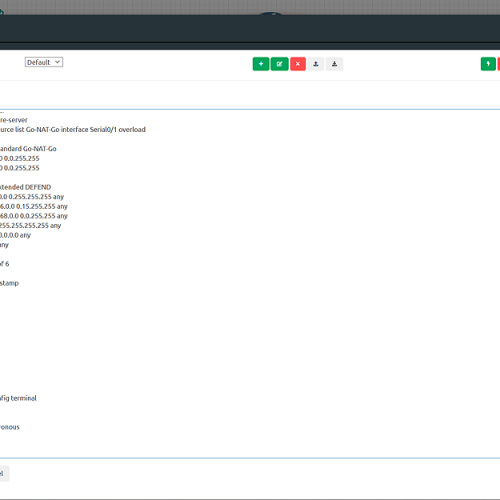Click the line ending with 'stamp'
500x500 pixels.
pos(9,283)
